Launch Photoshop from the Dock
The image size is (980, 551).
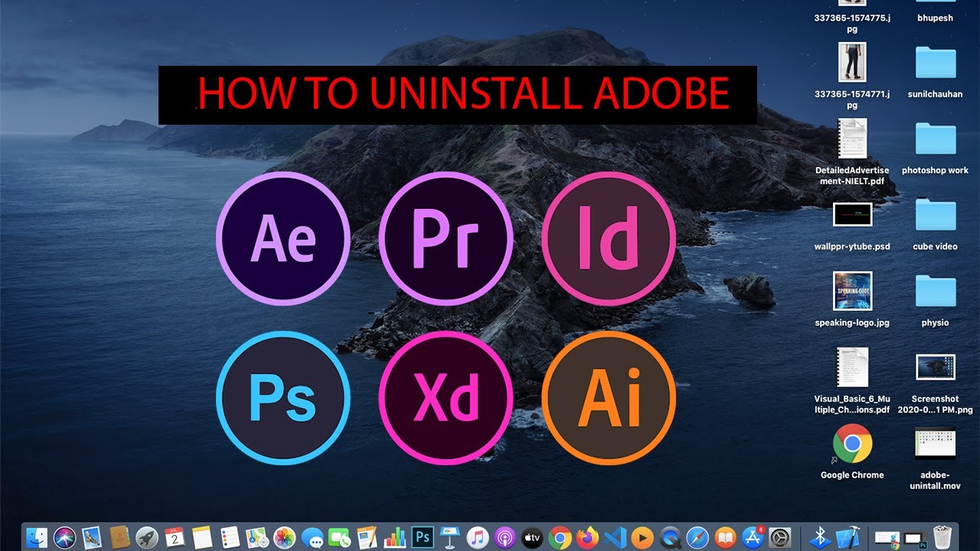(x=422, y=537)
